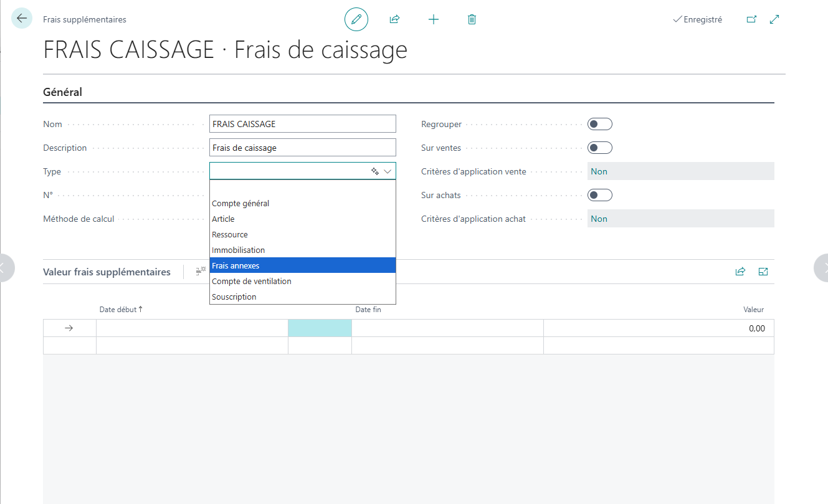Toggle the Regrouper switch
The width and height of the screenshot is (828, 504).
click(x=600, y=124)
